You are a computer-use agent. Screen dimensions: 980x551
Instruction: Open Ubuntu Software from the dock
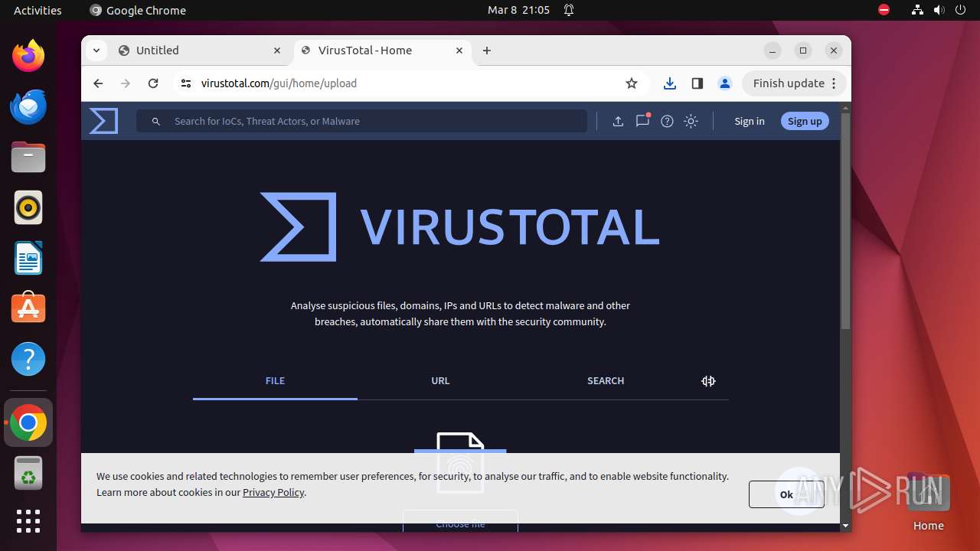click(x=28, y=308)
